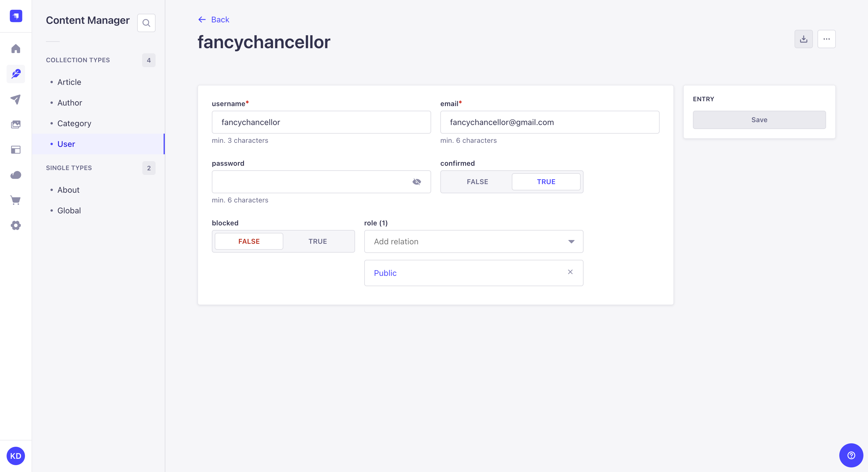Click the chevron arrow in role dropdown

tap(572, 241)
